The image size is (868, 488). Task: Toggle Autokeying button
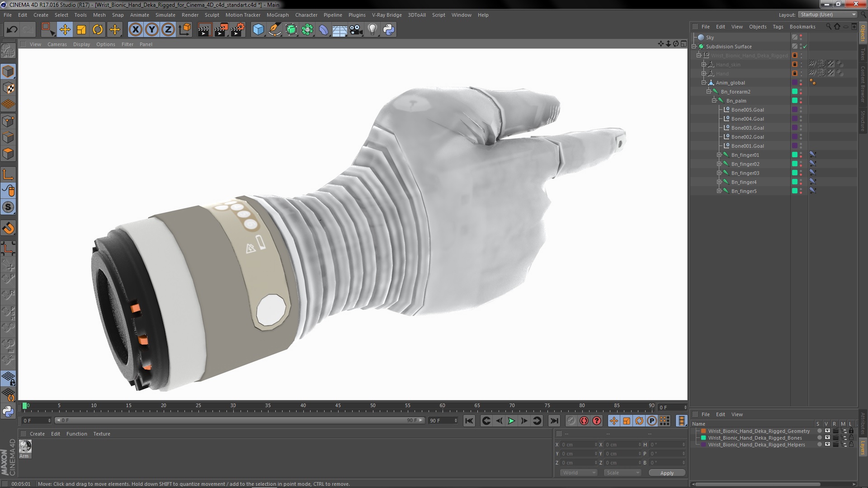coord(584,421)
